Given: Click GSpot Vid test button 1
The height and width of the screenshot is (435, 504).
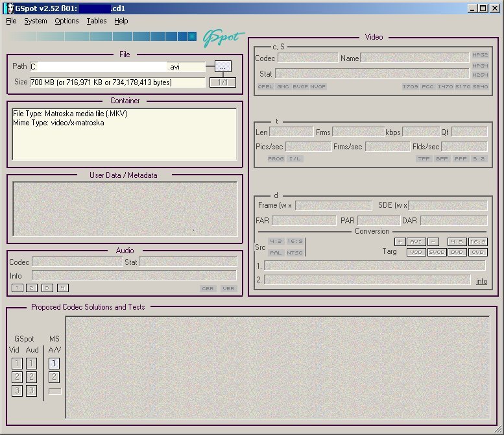Looking at the screenshot, I should tap(17, 364).
